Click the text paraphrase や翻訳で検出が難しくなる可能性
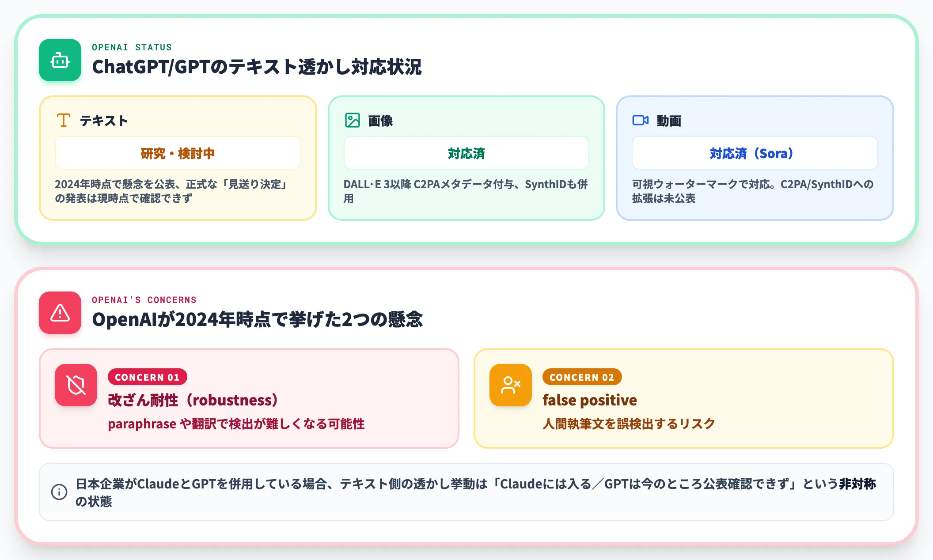This screenshot has height=560, width=933. (236, 424)
